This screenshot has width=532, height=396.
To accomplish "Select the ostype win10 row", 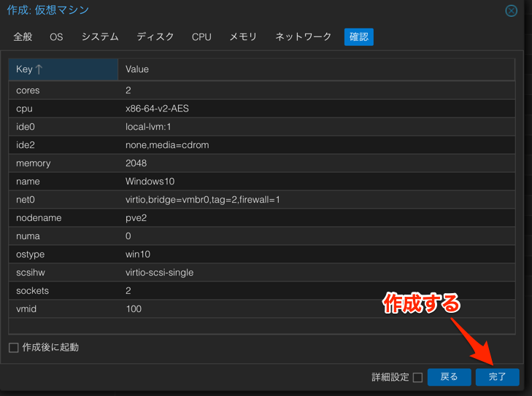I will pos(261,255).
